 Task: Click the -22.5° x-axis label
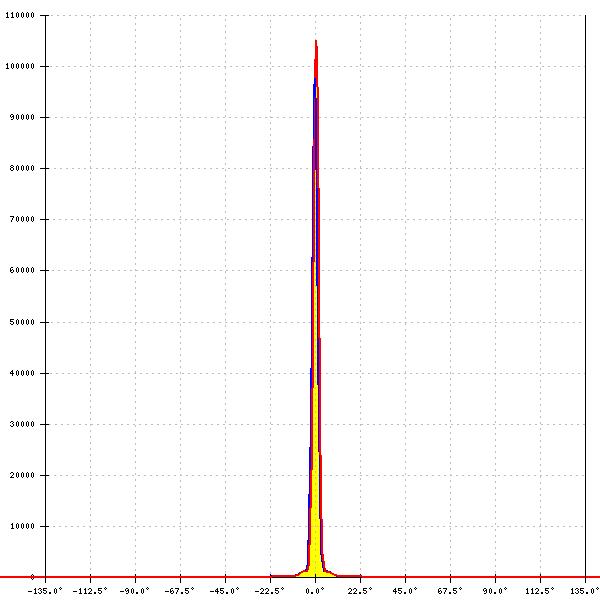coord(270,591)
